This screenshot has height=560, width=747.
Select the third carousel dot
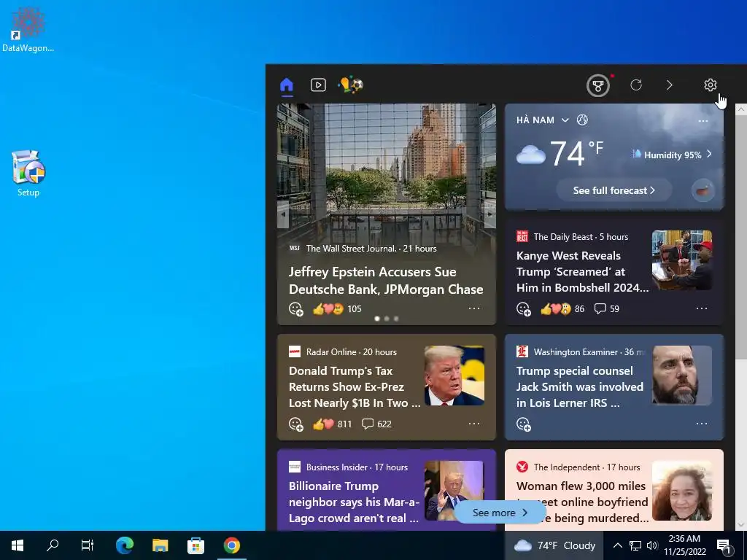pos(396,319)
